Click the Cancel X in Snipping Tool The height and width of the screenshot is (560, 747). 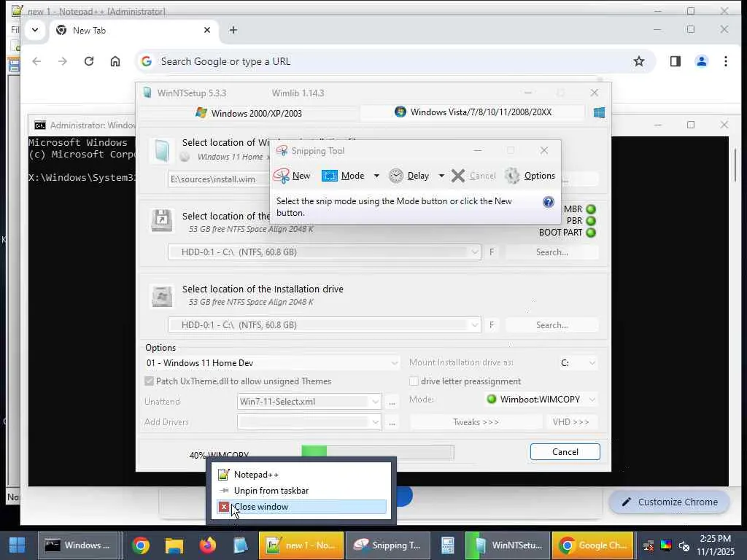[473, 176]
